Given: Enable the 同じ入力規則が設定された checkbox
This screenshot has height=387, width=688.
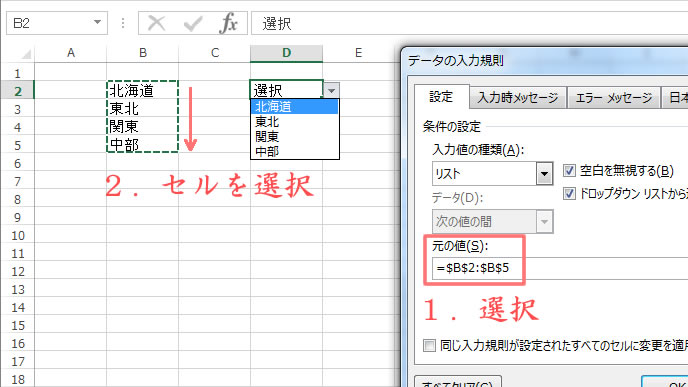Looking at the screenshot, I should [429, 345].
